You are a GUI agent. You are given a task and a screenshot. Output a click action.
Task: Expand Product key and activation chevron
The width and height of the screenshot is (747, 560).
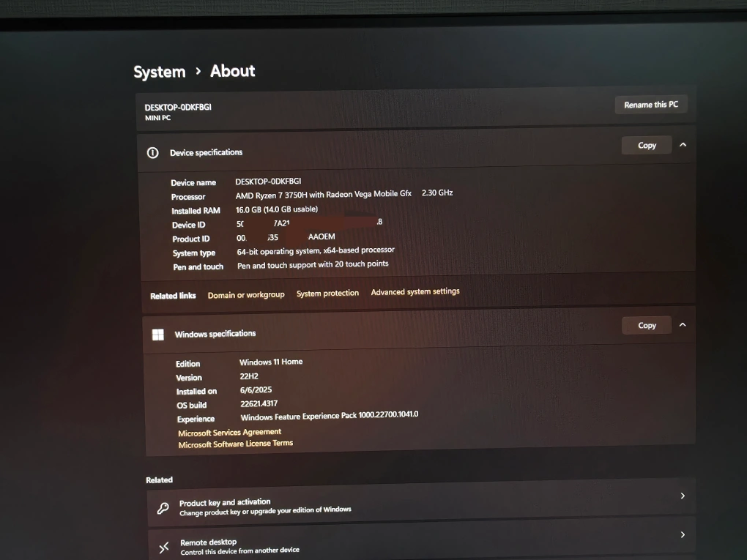(683, 496)
